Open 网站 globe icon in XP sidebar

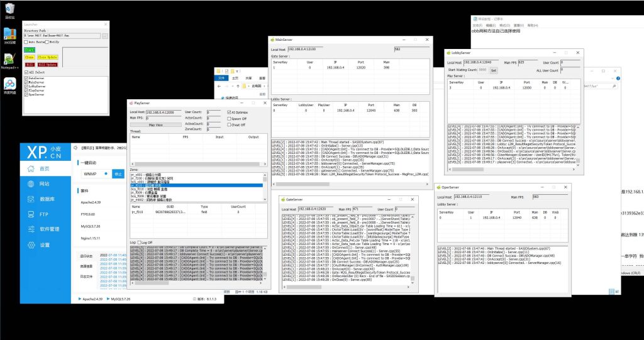(30, 184)
